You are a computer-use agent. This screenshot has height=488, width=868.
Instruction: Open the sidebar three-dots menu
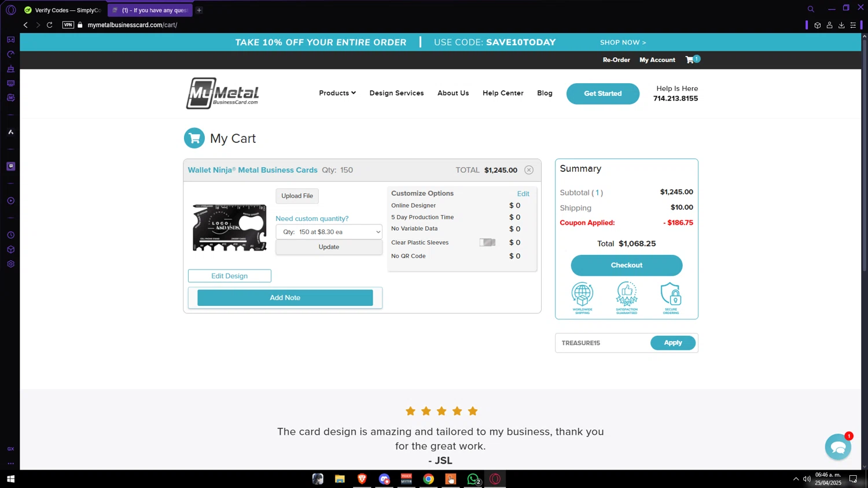click(x=10, y=463)
